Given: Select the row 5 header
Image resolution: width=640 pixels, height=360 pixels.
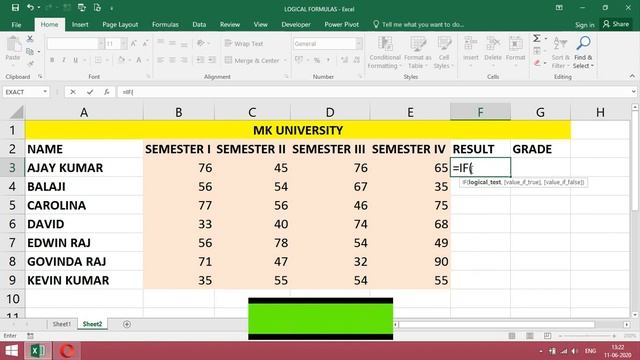Looking at the screenshot, I should 12,205.
